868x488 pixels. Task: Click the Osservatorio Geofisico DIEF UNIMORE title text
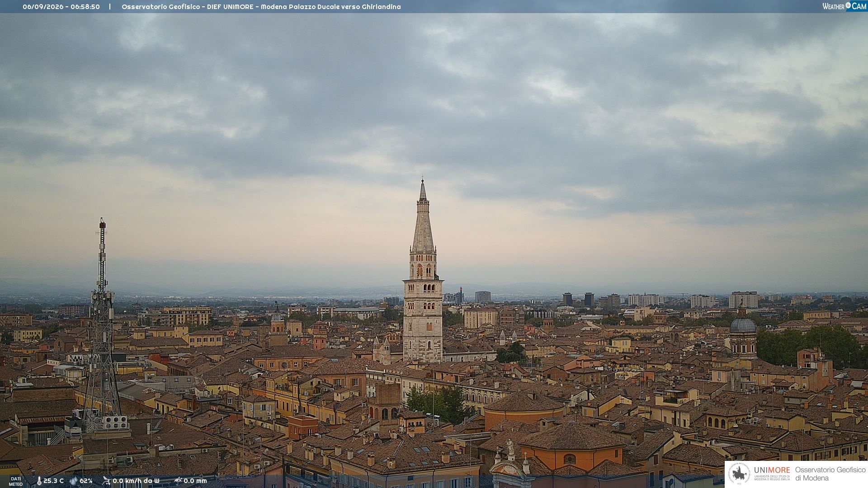[x=261, y=7]
